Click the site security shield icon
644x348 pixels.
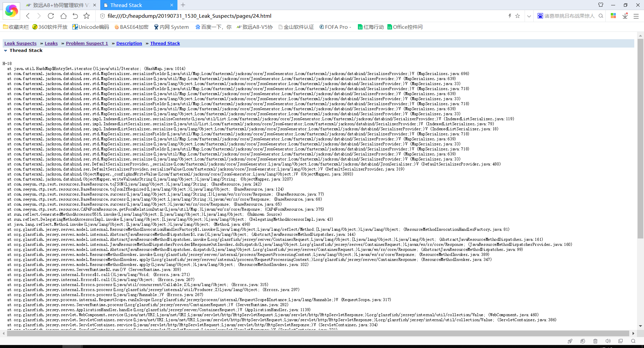tap(103, 16)
